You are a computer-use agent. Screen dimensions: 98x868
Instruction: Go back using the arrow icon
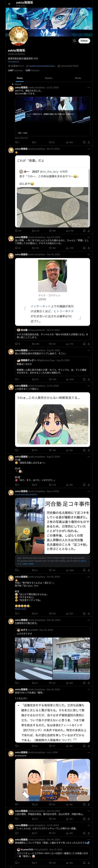(x=9, y=4)
